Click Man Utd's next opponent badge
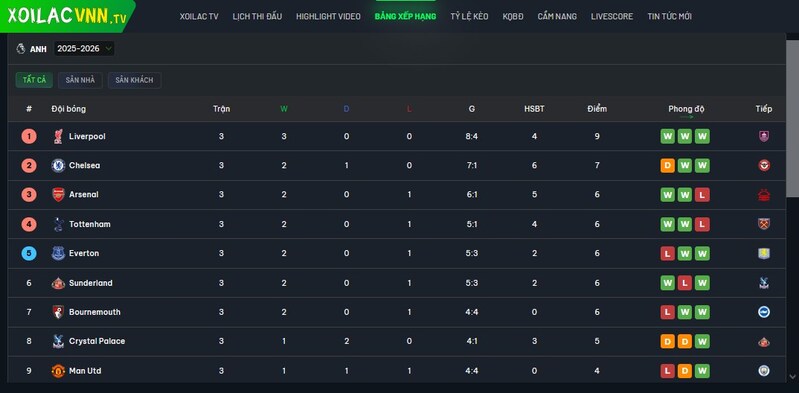 point(763,371)
